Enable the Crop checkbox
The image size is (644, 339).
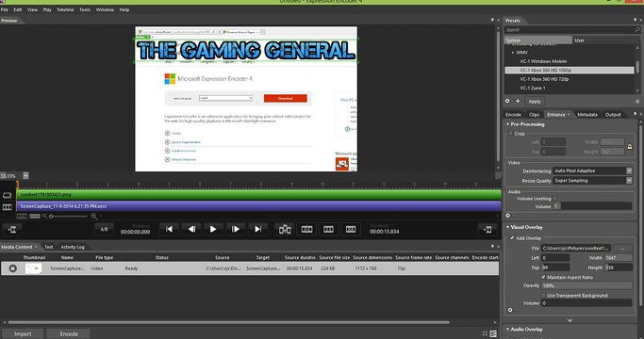point(510,134)
